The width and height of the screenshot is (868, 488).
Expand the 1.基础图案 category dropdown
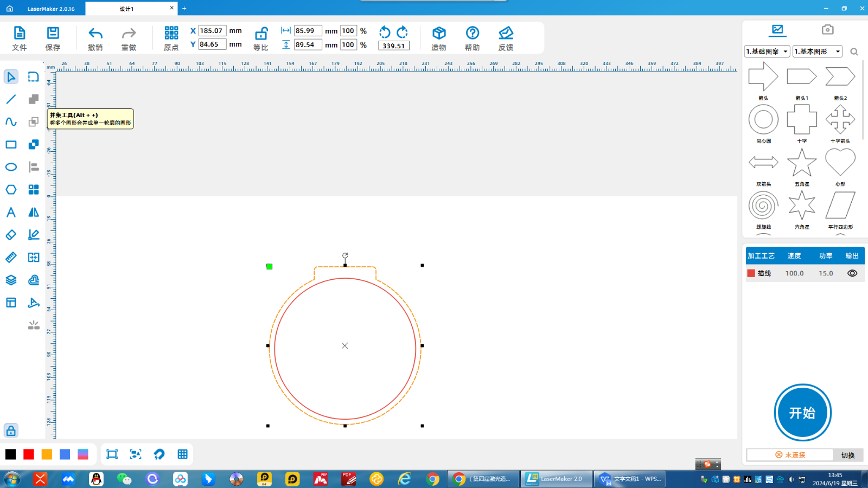pos(767,52)
